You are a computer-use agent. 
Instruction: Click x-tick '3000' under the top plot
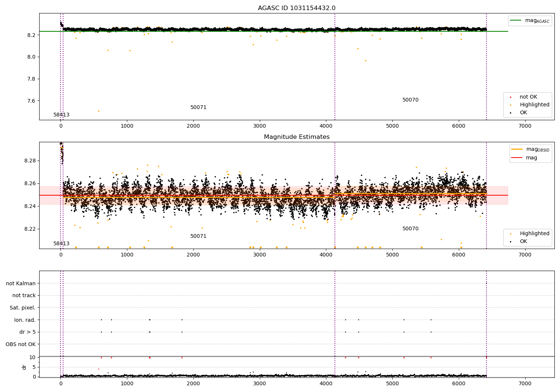259,126
